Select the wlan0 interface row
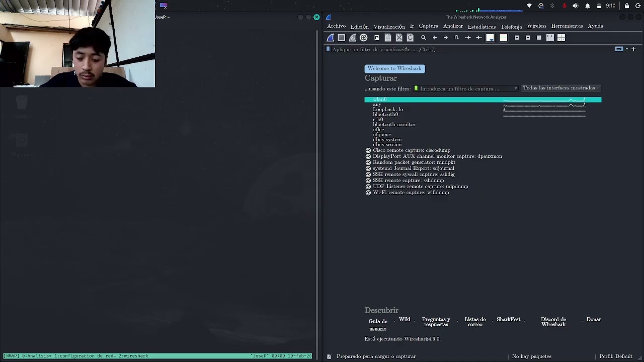Screen dimensions: 644x362 [x=482, y=100]
